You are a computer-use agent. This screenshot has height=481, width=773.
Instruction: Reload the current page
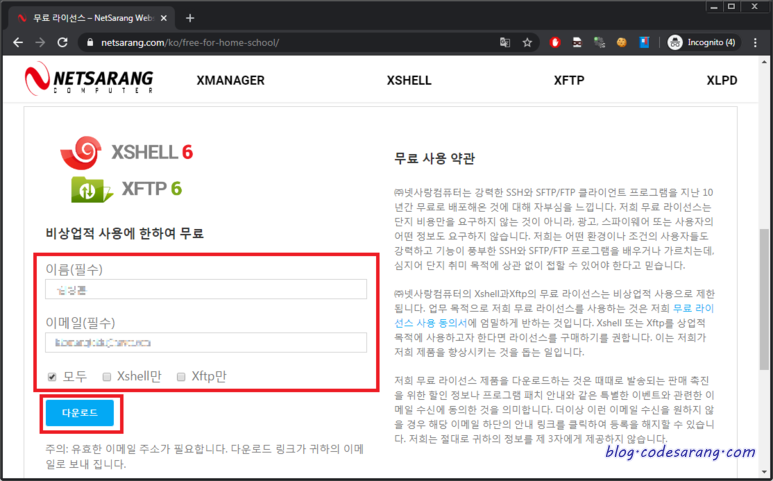coord(62,43)
